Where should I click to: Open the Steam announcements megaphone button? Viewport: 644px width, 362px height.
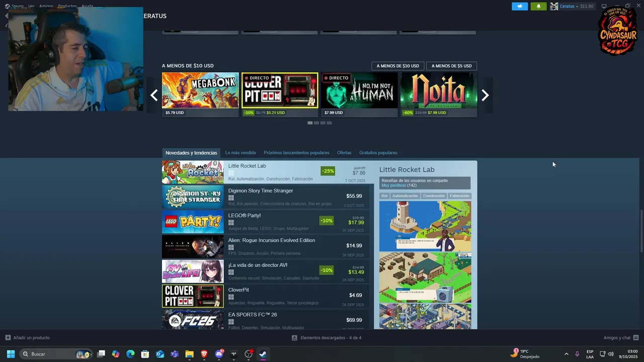click(x=520, y=6)
